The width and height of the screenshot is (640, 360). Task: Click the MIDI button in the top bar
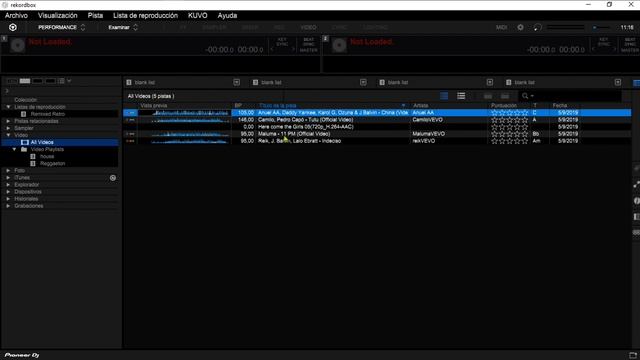502,27
